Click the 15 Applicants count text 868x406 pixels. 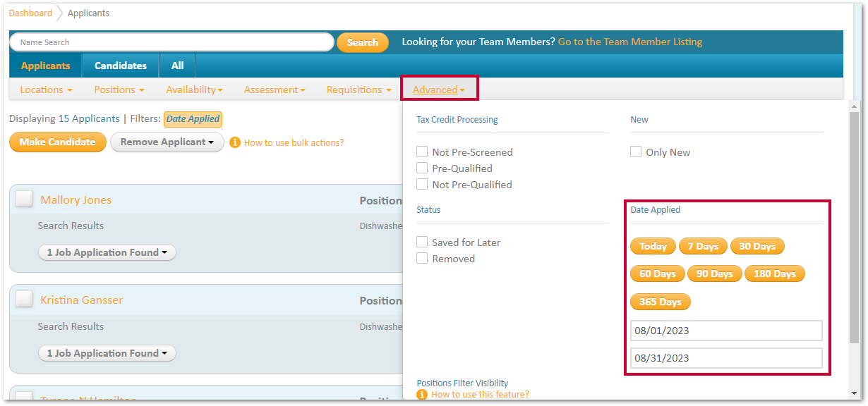click(x=89, y=119)
